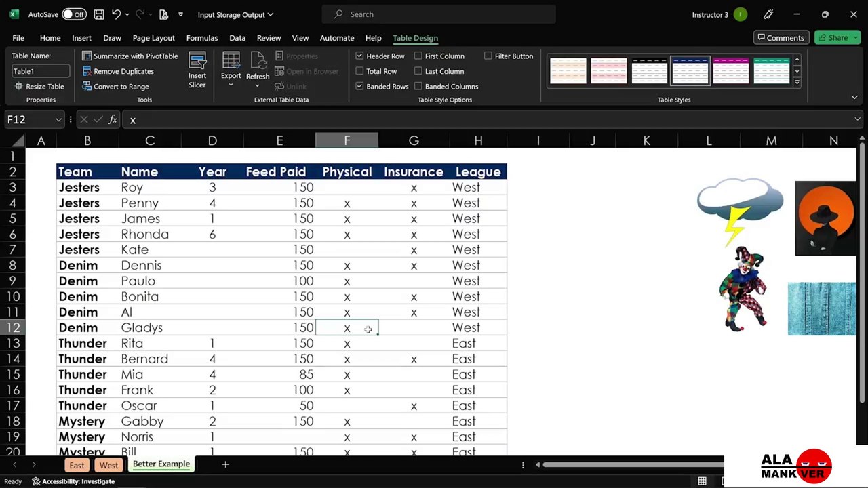Open the West sheet tab
This screenshot has height=488, width=868.
click(x=108, y=465)
